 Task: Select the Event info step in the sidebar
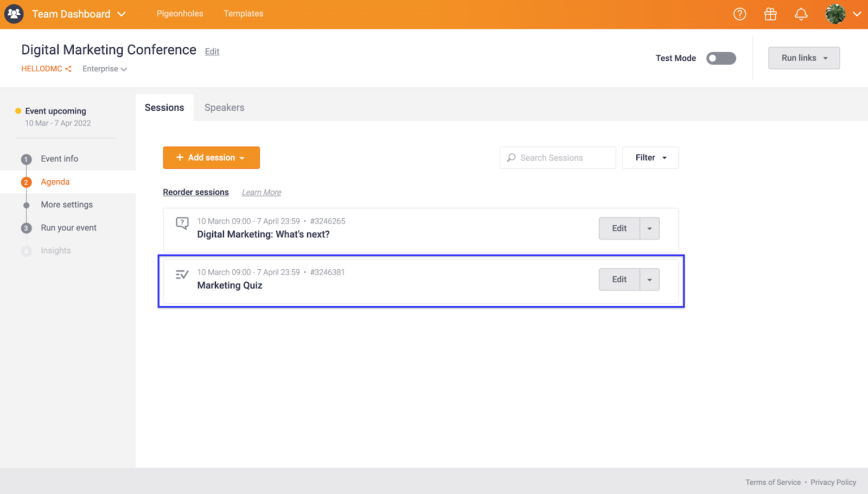pos(59,159)
